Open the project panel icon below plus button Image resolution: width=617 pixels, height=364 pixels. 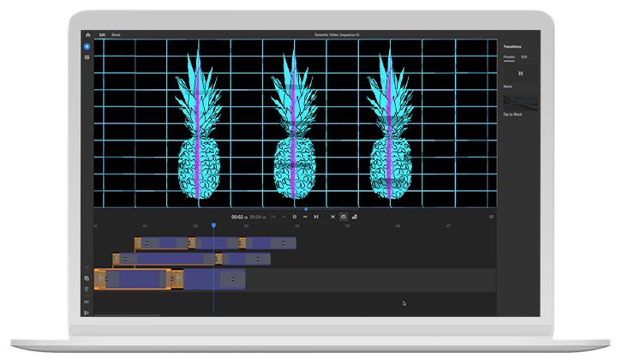click(x=87, y=57)
